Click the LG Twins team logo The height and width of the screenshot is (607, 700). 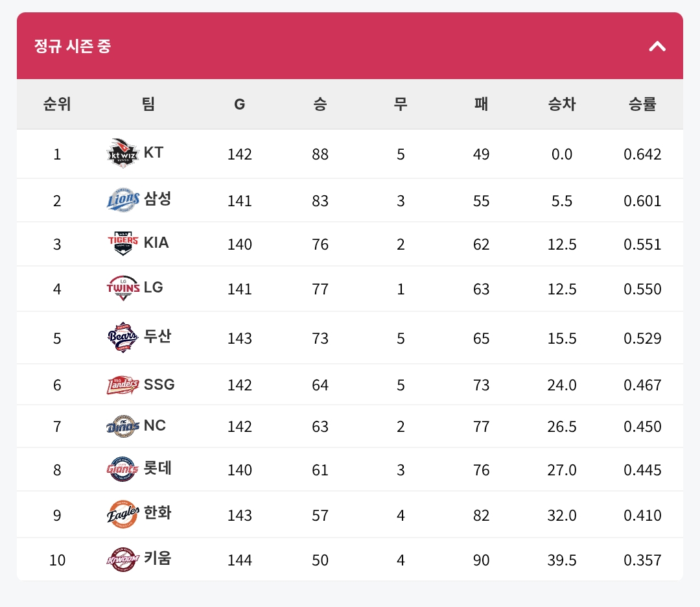(122, 288)
